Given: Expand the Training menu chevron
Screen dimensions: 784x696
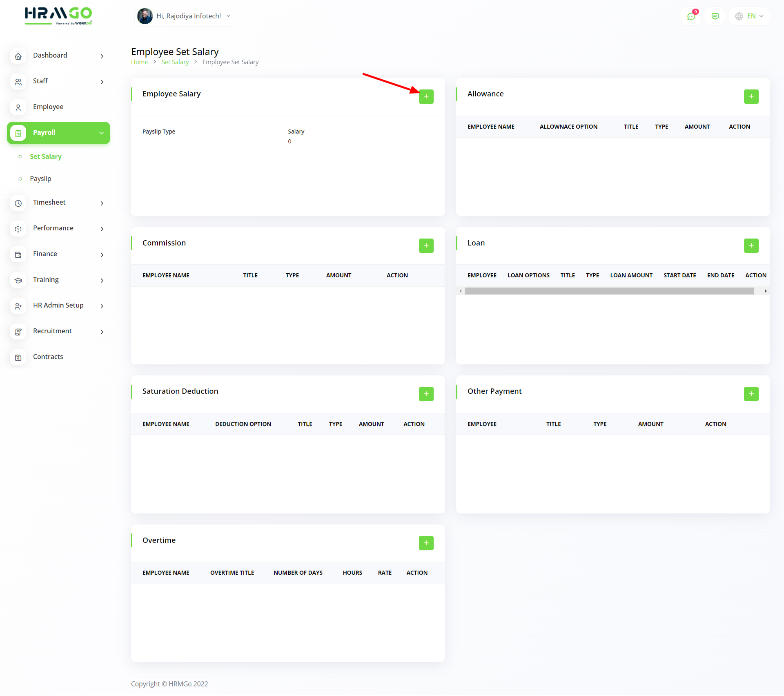Looking at the screenshot, I should 102,281.
